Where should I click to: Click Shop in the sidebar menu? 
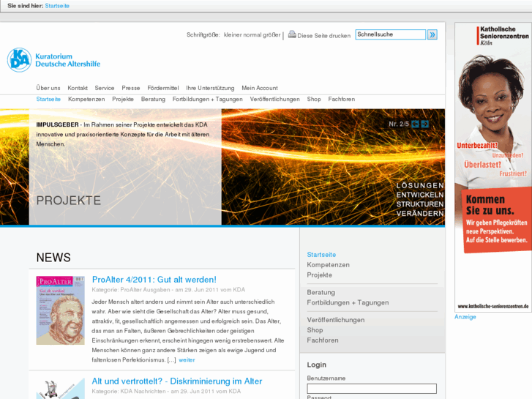point(315,330)
